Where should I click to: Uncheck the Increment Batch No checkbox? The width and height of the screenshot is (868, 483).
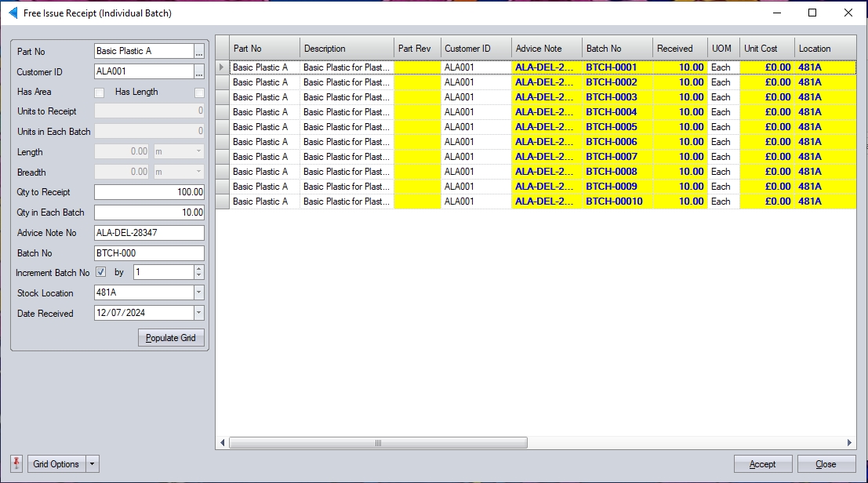(100, 273)
